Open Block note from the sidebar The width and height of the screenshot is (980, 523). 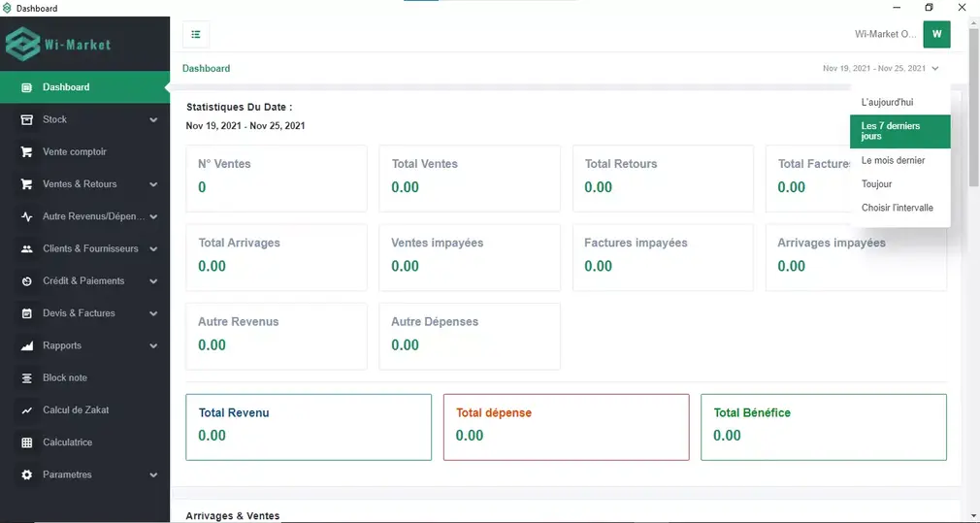pyautogui.click(x=64, y=377)
